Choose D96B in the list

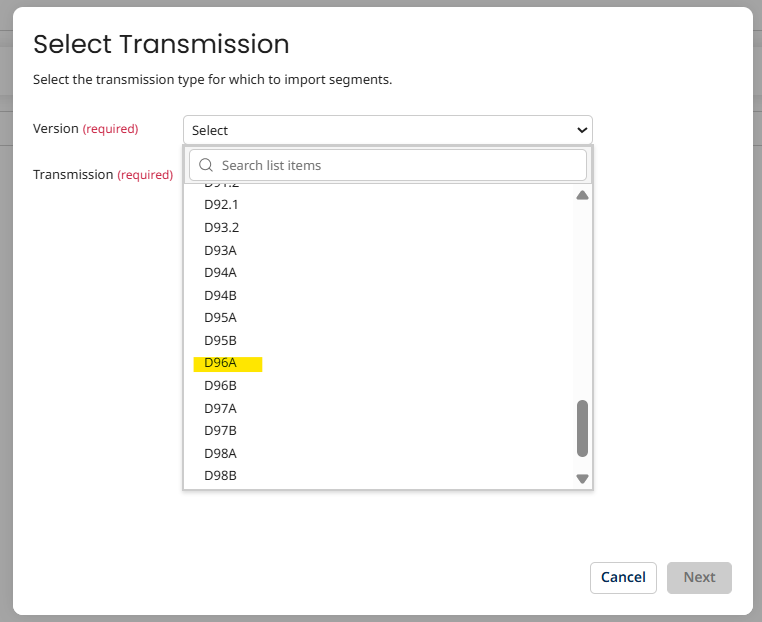pos(221,385)
